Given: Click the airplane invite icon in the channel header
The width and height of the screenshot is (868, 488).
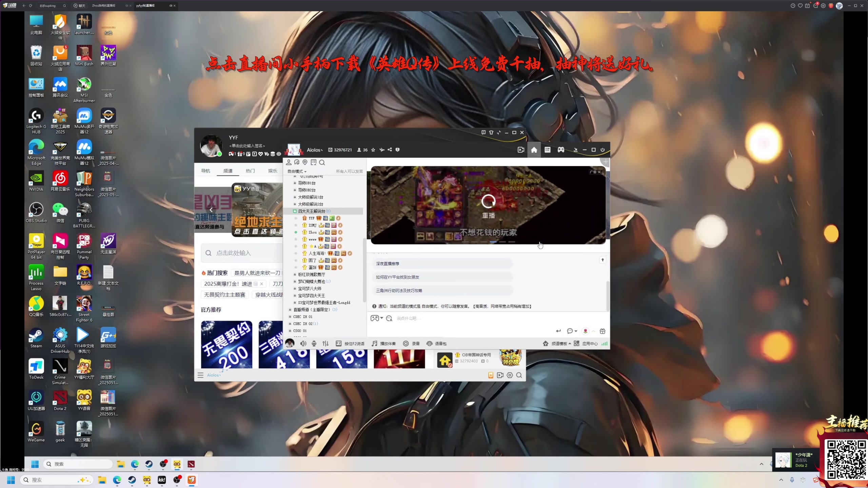Looking at the screenshot, I should coord(382,150).
